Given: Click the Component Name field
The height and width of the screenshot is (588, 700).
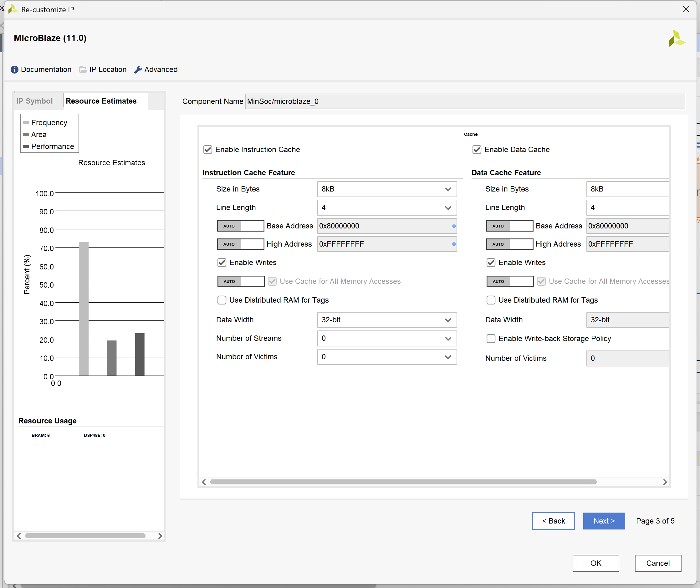Looking at the screenshot, I should pyautogui.click(x=465, y=101).
